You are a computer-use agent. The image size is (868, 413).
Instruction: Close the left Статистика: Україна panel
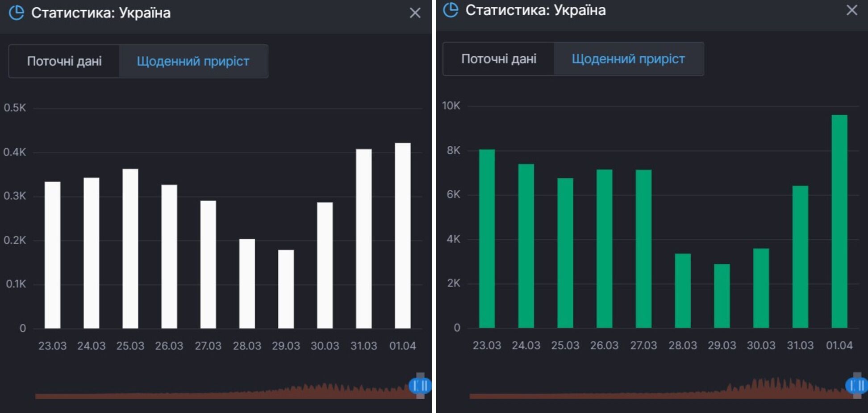(x=415, y=13)
